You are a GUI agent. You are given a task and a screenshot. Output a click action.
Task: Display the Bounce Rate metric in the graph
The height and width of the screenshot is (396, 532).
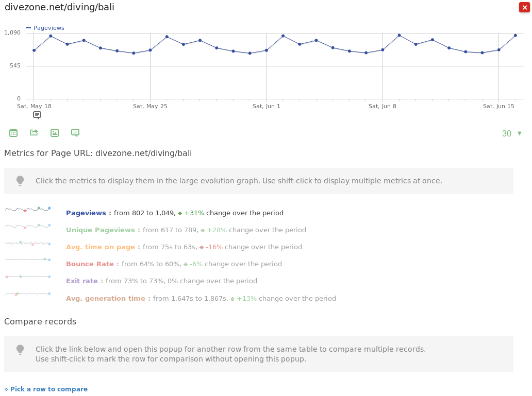pos(90,264)
